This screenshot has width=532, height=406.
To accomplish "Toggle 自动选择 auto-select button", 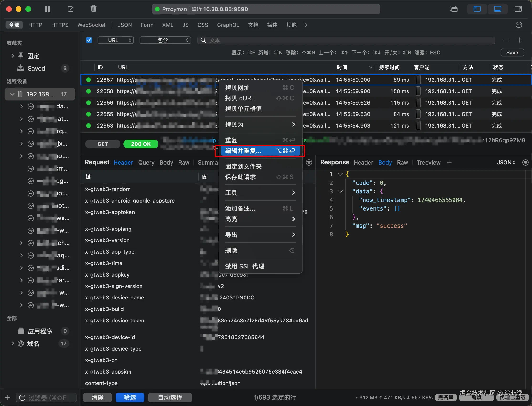I will 170,397.
